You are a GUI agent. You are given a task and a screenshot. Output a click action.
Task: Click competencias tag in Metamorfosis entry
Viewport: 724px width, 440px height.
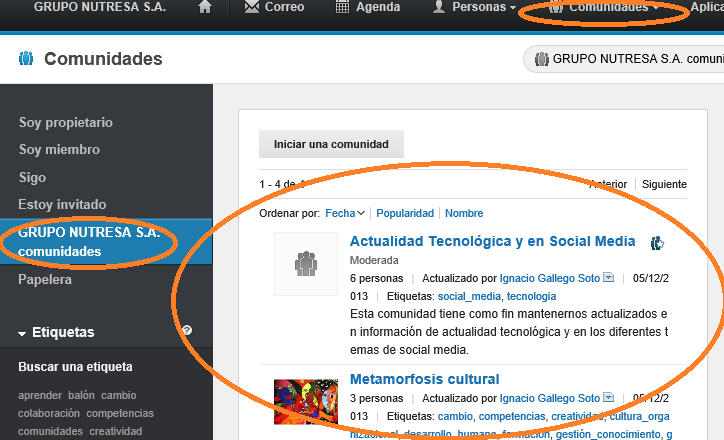coord(512,416)
